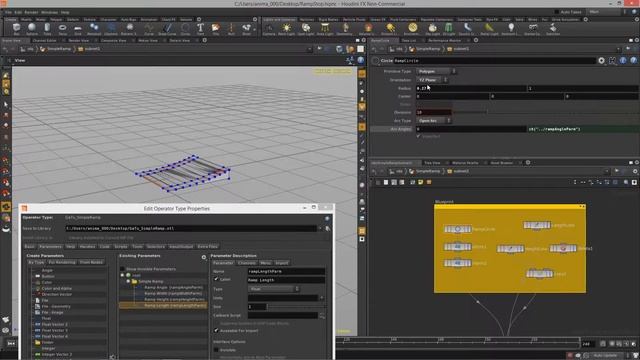Add an Ambient Light from the shelf
Screen dimensions: 640x360
coord(511,29)
